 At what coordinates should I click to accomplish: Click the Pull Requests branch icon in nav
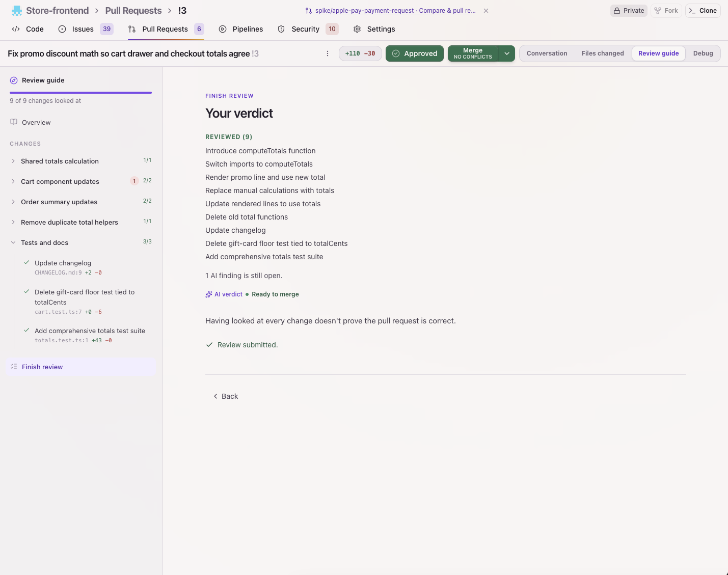(132, 29)
